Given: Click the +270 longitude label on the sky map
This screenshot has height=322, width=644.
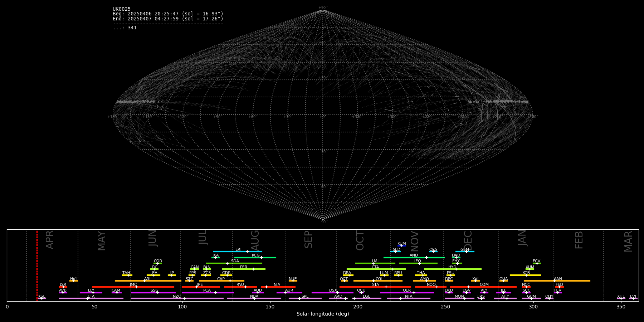Looking at the screenshot, I should (427, 117).
